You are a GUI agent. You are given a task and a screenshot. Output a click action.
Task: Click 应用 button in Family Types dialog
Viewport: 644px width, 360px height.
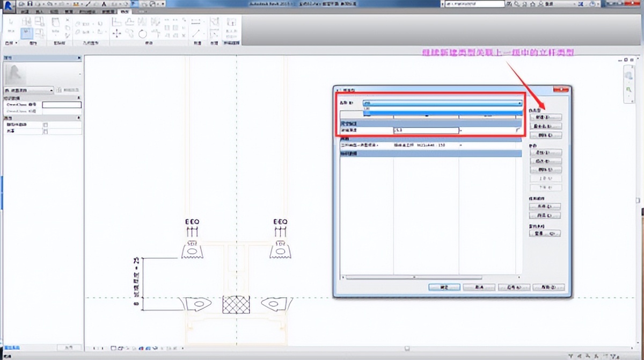514,287
